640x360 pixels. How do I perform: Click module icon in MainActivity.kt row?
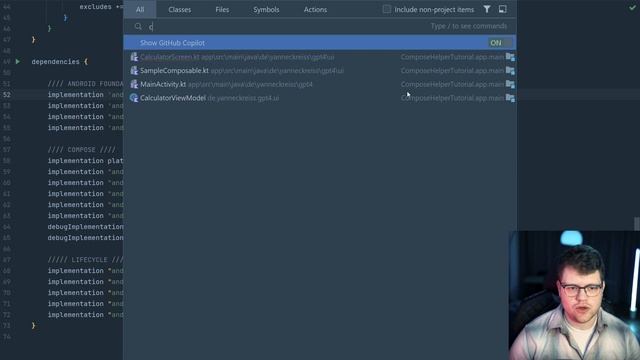(510, 84)
